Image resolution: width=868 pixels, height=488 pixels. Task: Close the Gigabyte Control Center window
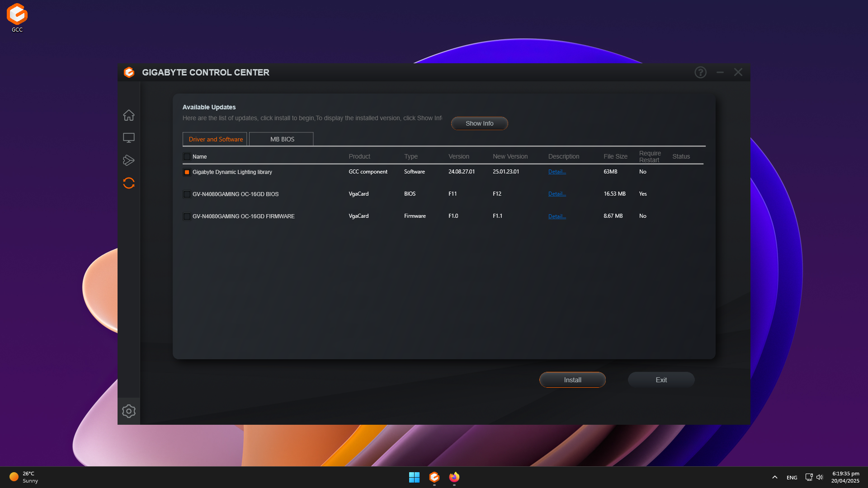(738, 72)
